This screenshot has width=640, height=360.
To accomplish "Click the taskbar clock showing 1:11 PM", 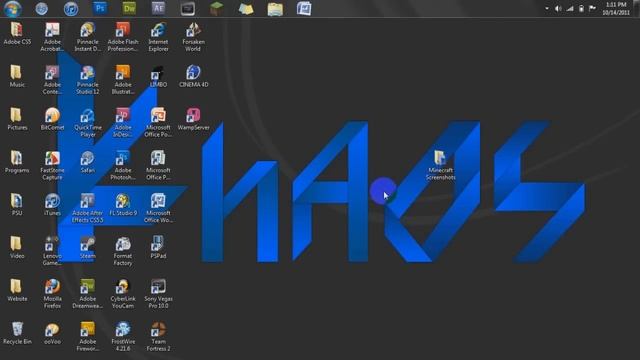I will coord(616,9).
